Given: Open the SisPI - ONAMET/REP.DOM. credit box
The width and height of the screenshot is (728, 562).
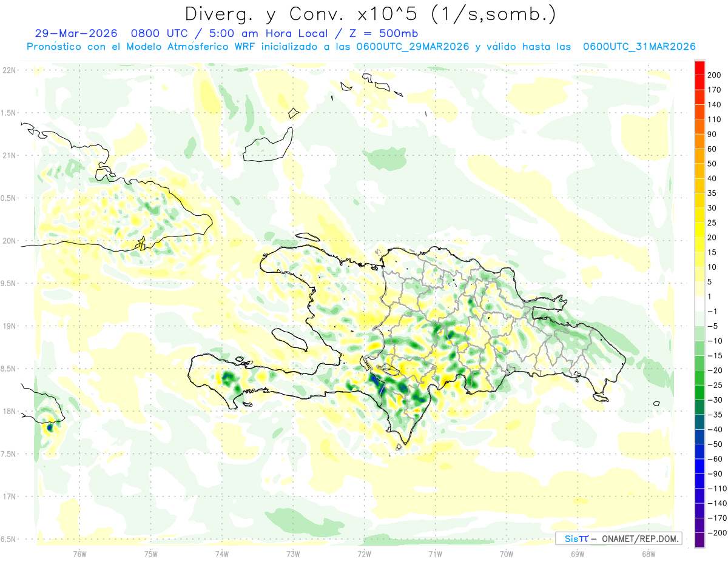Looking at the screenshot, I should [619, 538].
